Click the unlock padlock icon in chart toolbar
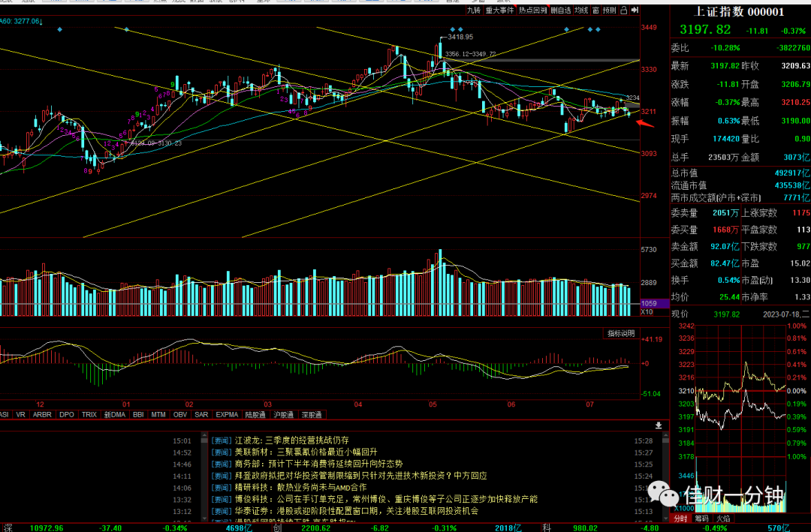811x532 pixels. point(623,11)
